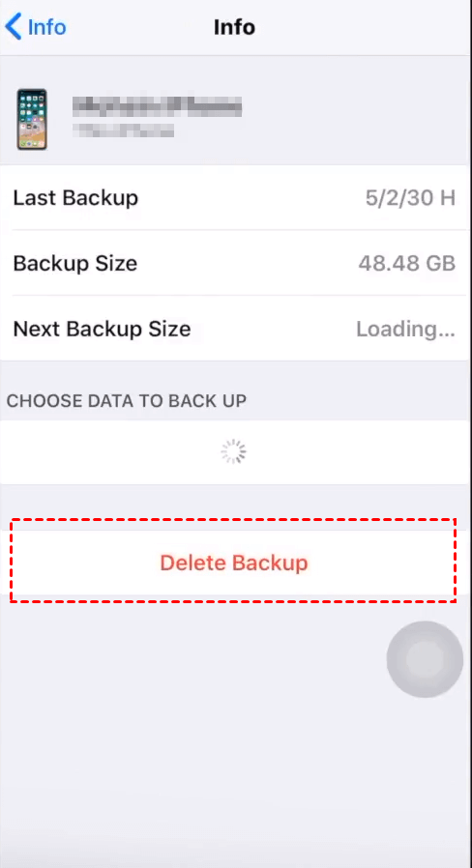
Task: Tap the blurred device name text
Action: tap(158, 106)
